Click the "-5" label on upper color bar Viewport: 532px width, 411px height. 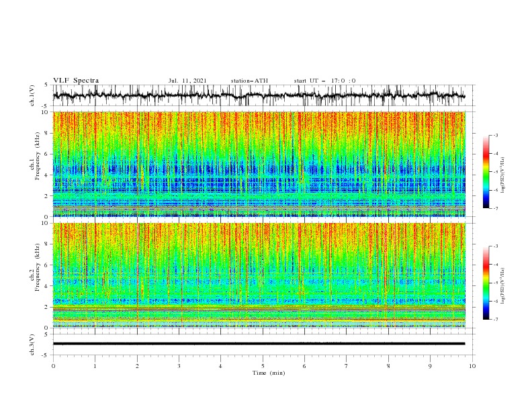[x=495, y=172]
